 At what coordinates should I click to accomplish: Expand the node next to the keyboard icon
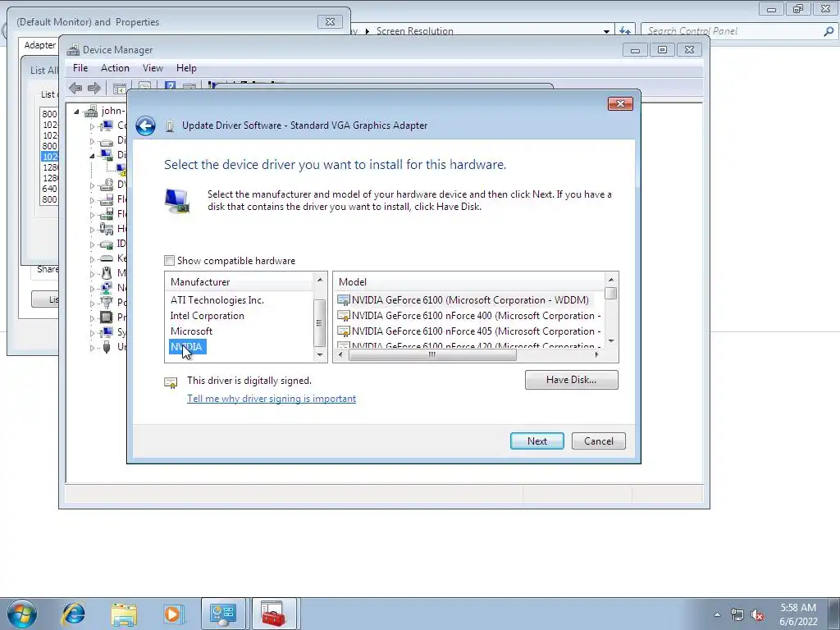pos(92,258)
